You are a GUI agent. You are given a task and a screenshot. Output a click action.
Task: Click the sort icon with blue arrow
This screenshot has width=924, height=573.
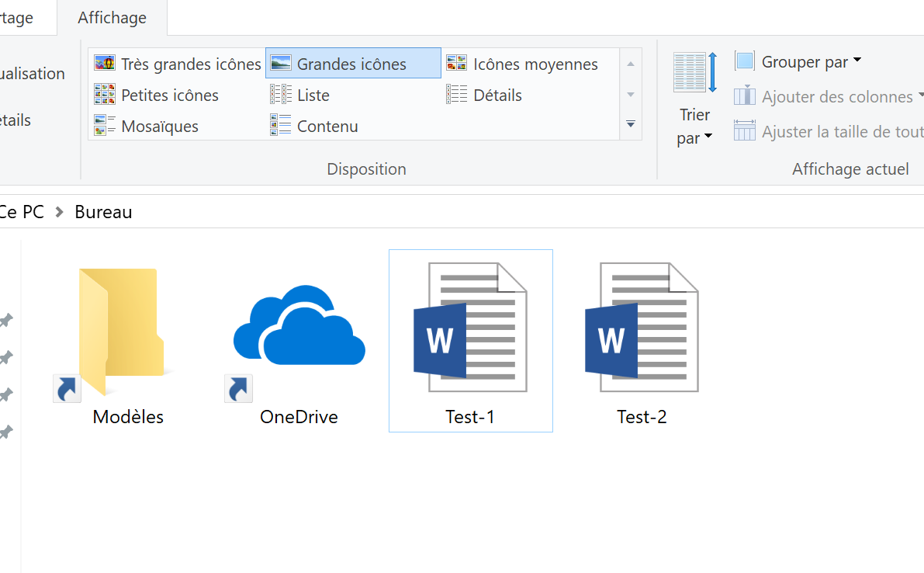695,72
